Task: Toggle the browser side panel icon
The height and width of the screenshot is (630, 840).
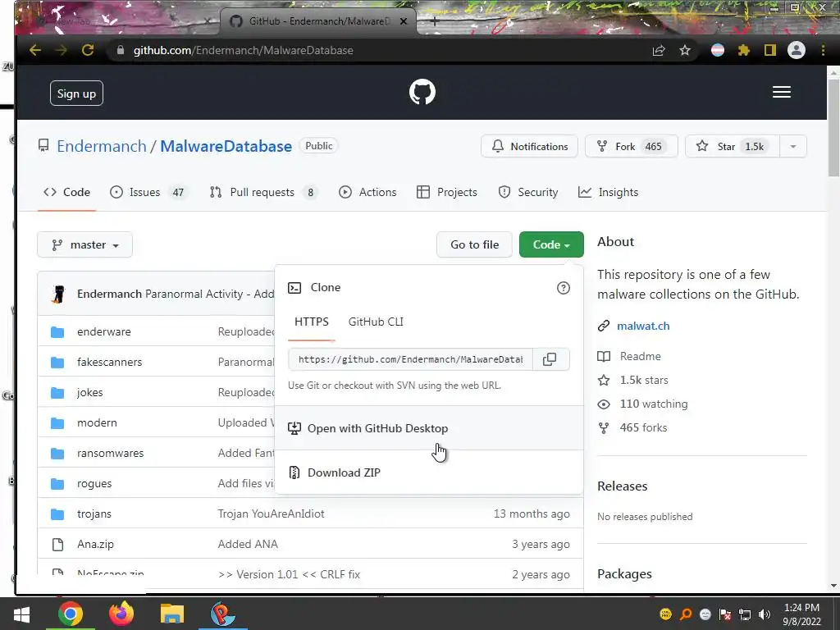Action: 769,50
